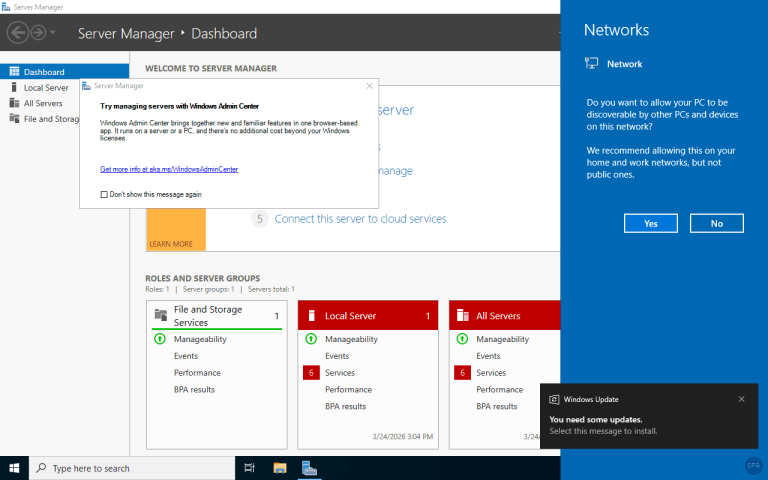The image size is (768, 480).
Task: Click the File and Storage Services tile icon
Action: coord(161,315)
